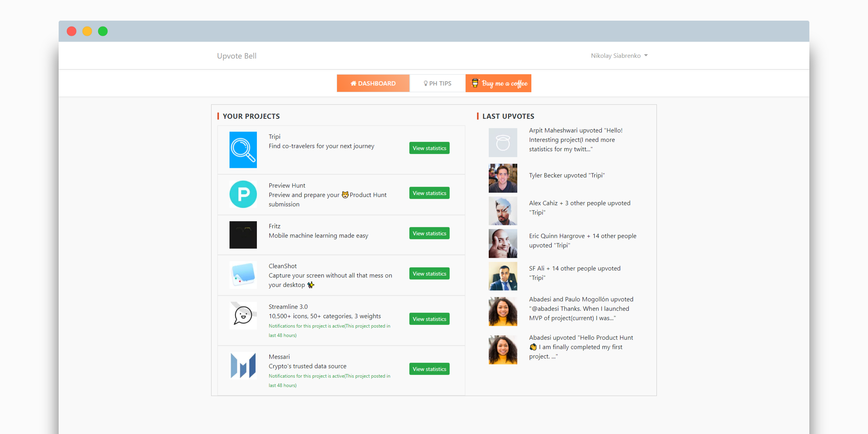Click the lightbulb icon in PH Tips
This screenshot has height=434, width=868.
425,83
